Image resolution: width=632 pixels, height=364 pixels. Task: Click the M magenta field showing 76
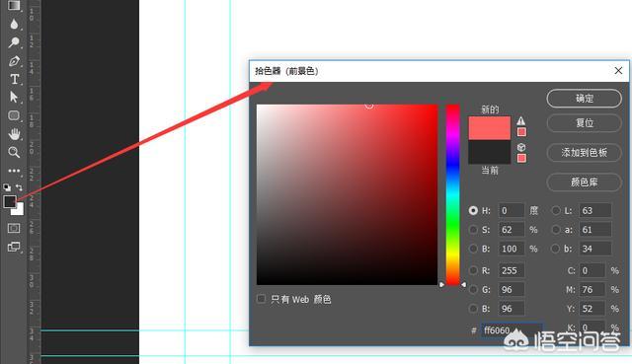[x=592, y=289]
